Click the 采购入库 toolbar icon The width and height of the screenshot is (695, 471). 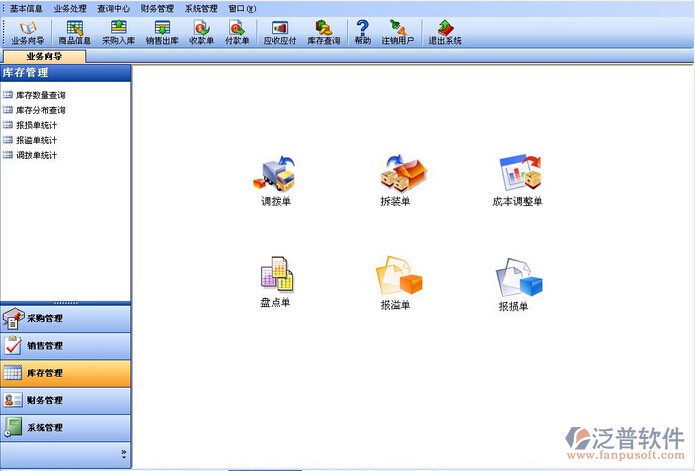pyautogui.click(x=118, y=33)
